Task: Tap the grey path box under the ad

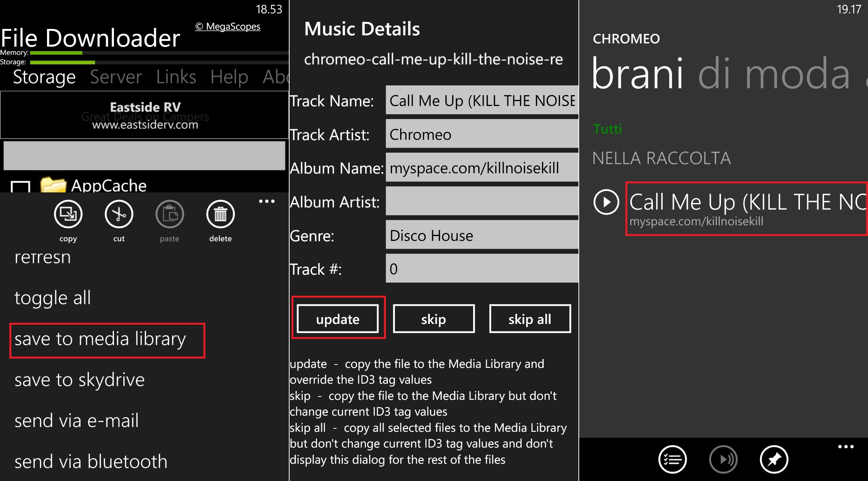Action: (x=144, y=156)
